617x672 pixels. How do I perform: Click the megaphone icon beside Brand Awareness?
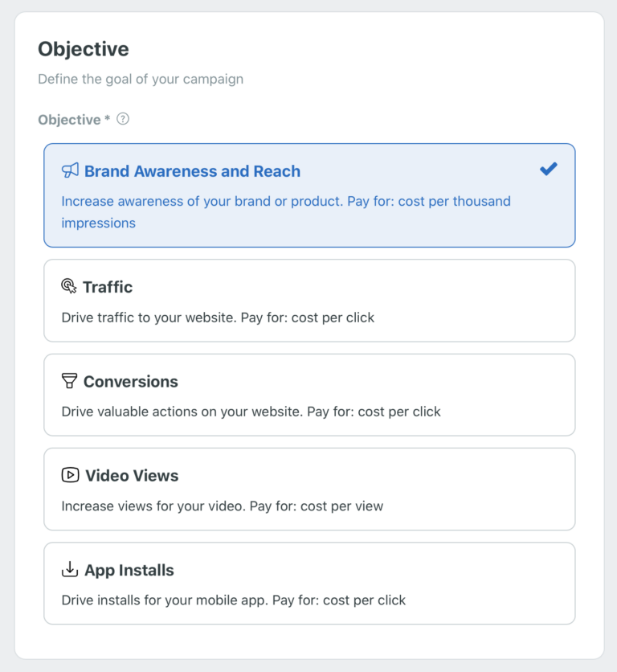[x=70, y=170]
